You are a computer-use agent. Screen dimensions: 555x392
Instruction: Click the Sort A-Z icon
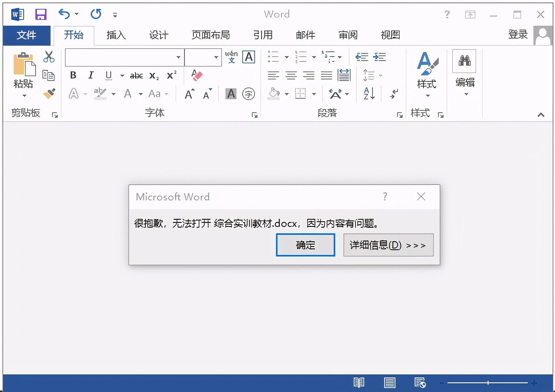click(369, 93)
